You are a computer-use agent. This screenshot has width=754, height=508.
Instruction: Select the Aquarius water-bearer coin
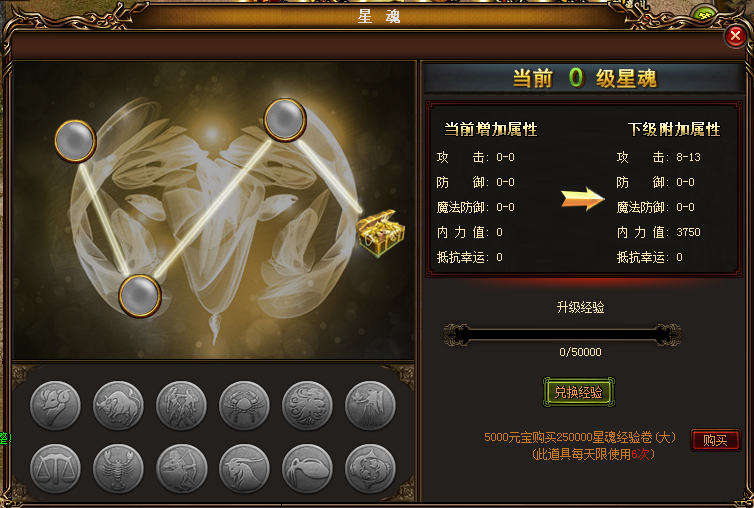307,469
